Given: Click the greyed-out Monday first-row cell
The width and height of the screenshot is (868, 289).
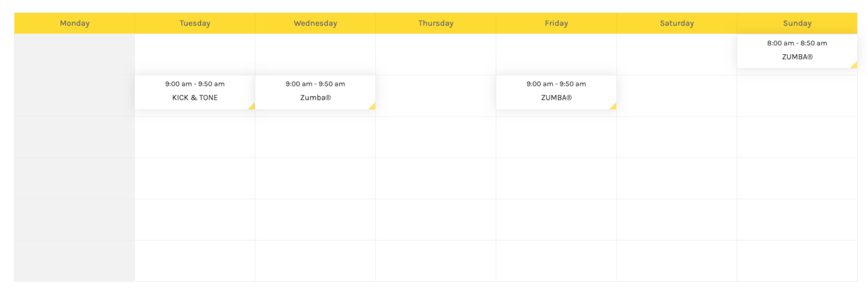Looking at the screenshot, I should [x=75, y=54].
